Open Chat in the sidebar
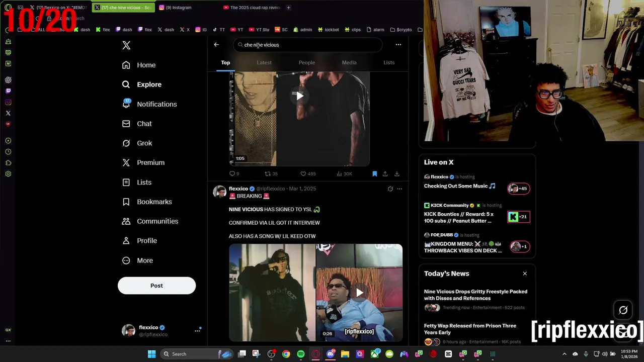The height and width of the screenshot is (362, 644). pos(137,124)
